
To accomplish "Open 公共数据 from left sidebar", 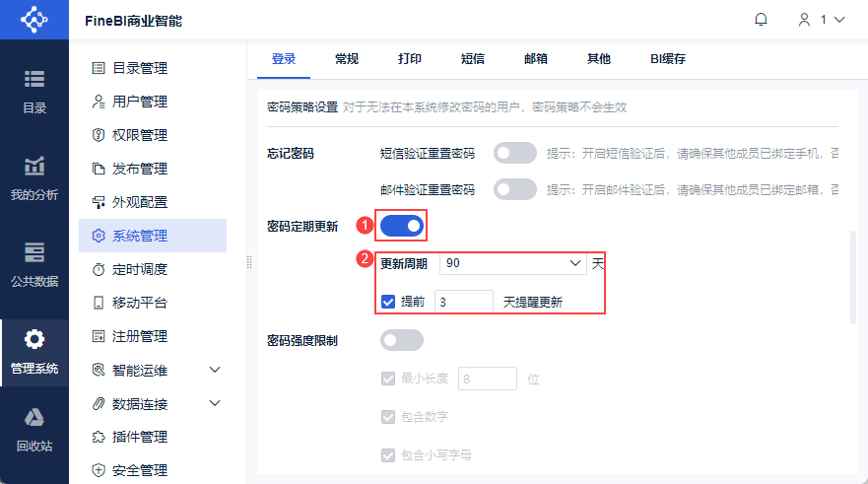I will (34, 264).
